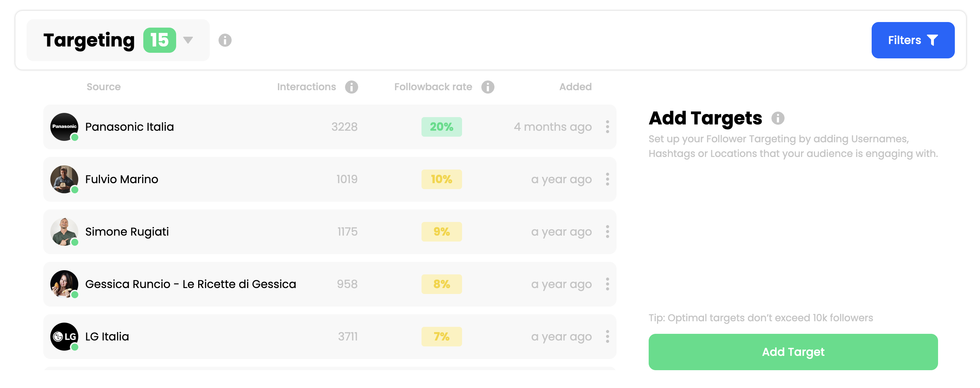The height and width of the screenshot is (388, 980).
Task: Open the Followback rate info tooltip
Action: point(487,87)
